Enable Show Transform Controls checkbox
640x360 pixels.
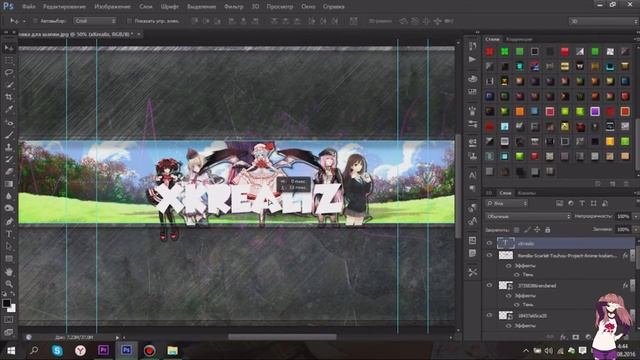pyautogui.click(x=129, y=21)
